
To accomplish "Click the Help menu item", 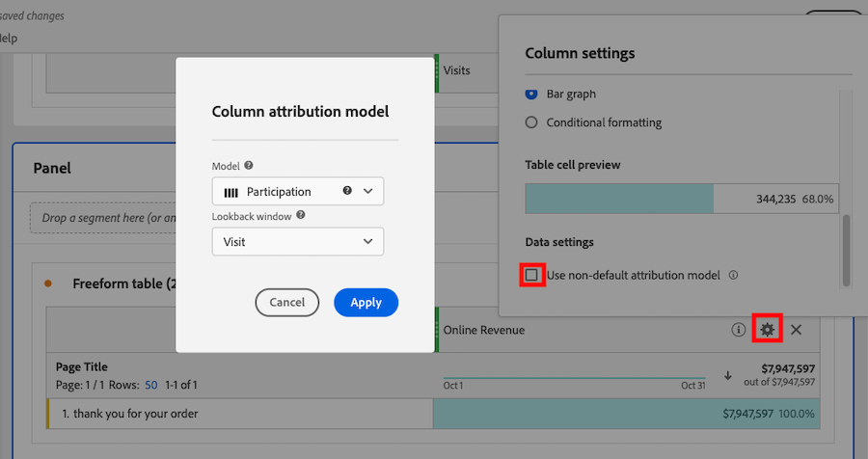I will (8, 39).
